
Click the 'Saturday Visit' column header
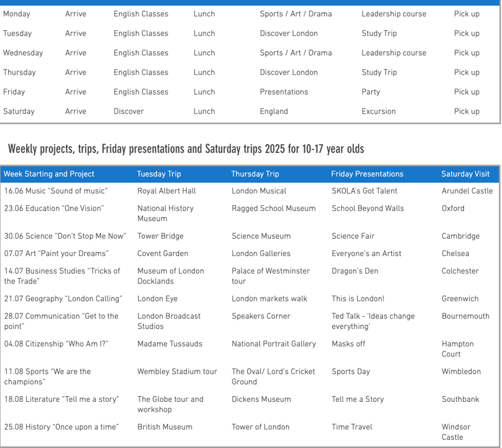click(465, 174)
